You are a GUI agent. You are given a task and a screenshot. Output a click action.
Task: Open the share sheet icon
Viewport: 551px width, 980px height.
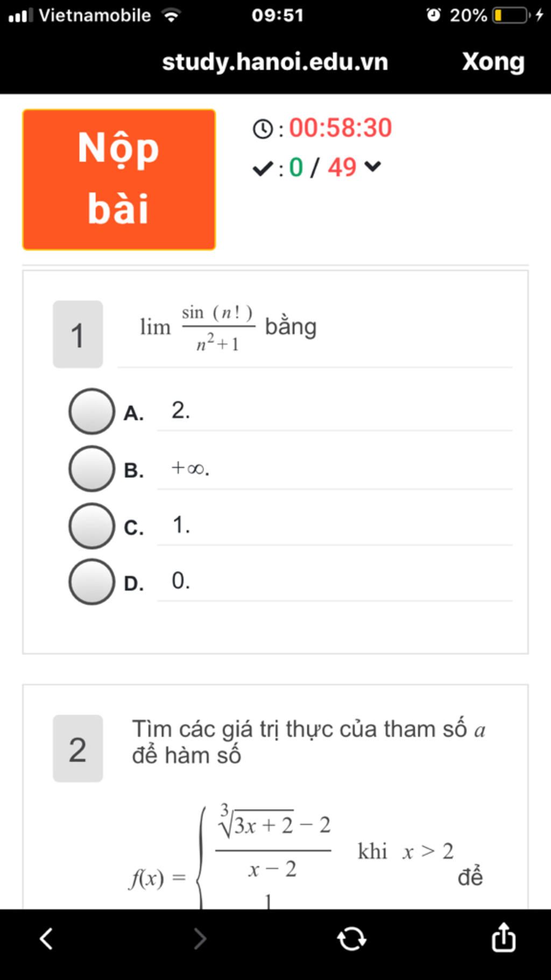[x=504, y=937]
